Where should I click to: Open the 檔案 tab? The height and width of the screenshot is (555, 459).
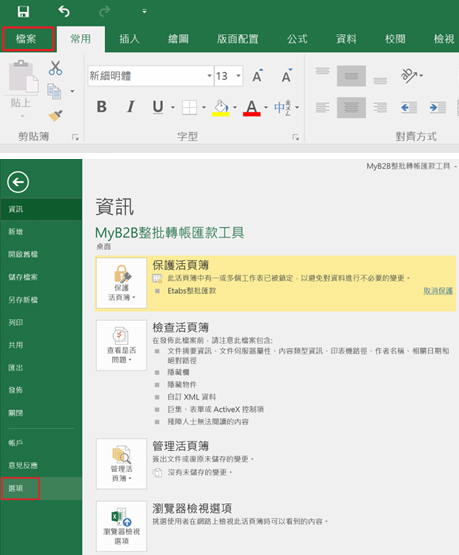pyautogui.click(x=28, y=39)
